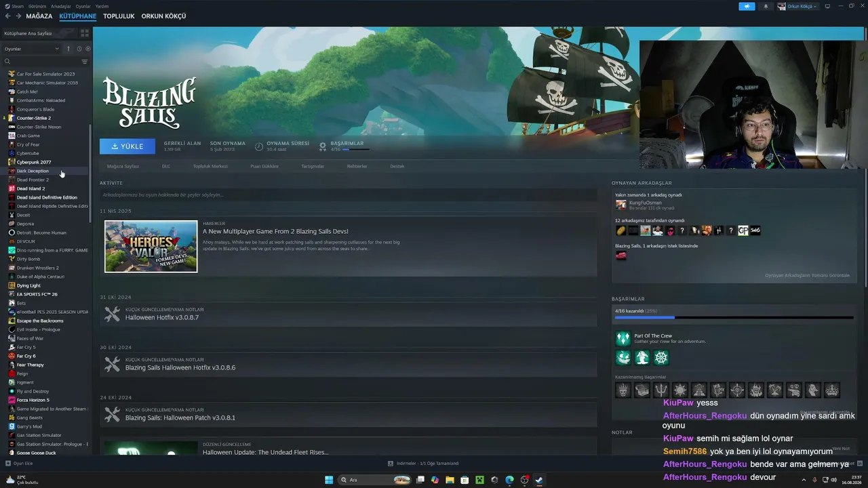Expand the Orkun Kökçü account dropdown
868x488 pixels.
click(x=797, y=6)
